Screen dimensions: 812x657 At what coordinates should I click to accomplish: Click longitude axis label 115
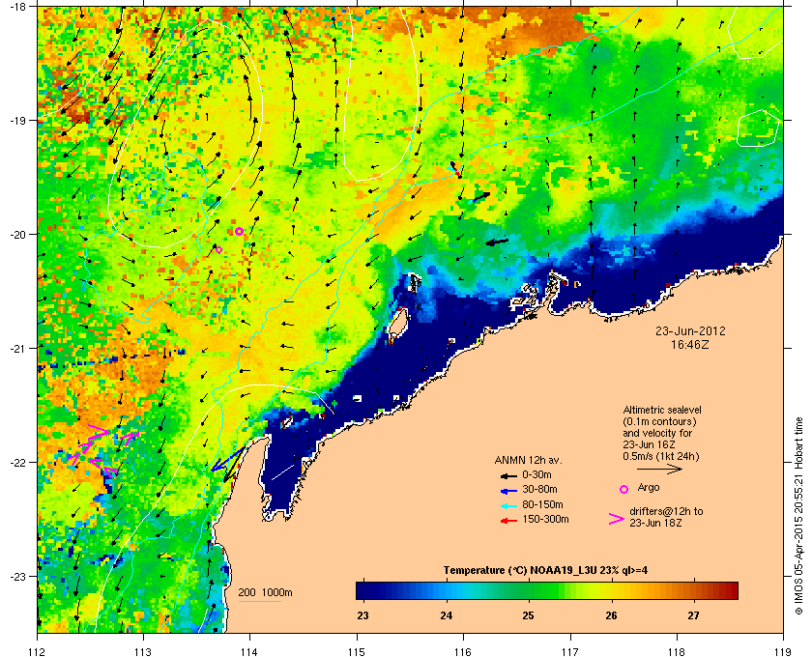point(357,652)
